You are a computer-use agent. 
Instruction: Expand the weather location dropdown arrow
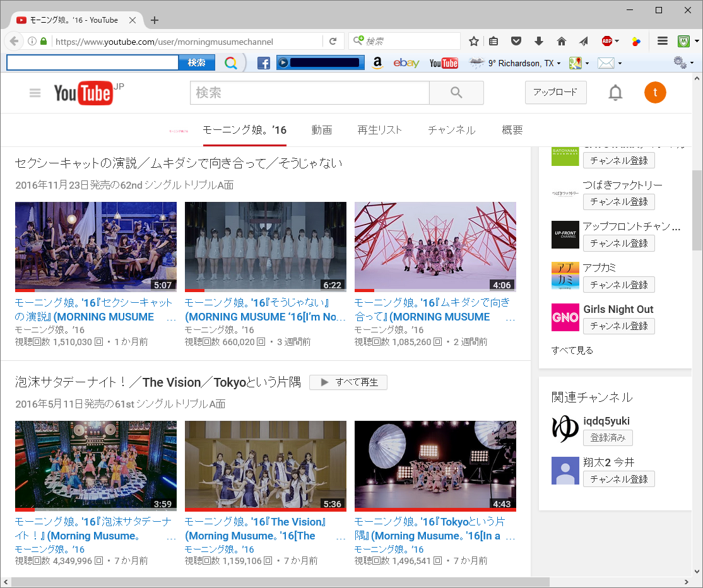[x=558, y=64]
